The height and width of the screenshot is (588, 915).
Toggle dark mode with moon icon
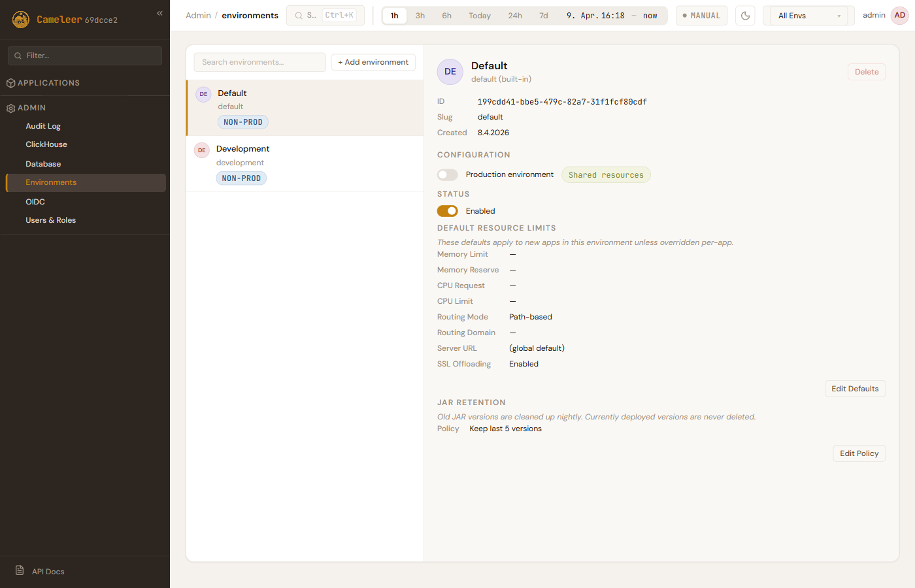[745, 16]
